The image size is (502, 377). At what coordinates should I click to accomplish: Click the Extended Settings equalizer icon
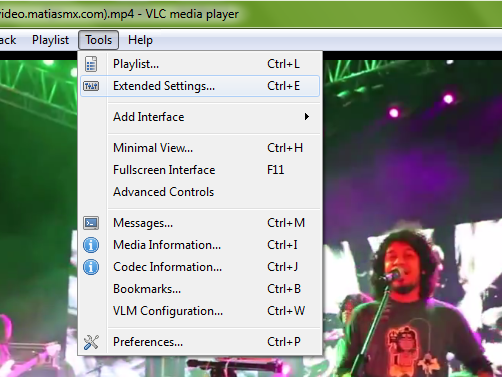click(91, 86)
